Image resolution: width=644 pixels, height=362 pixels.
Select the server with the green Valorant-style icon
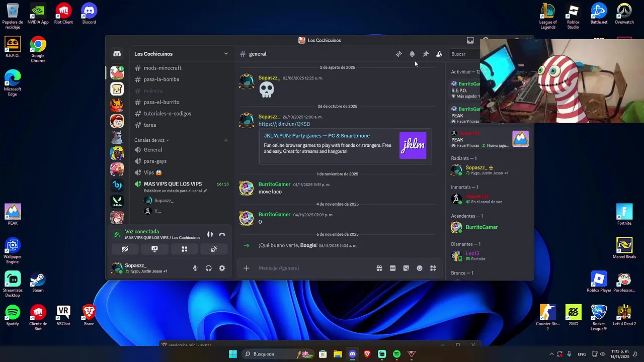117,201
